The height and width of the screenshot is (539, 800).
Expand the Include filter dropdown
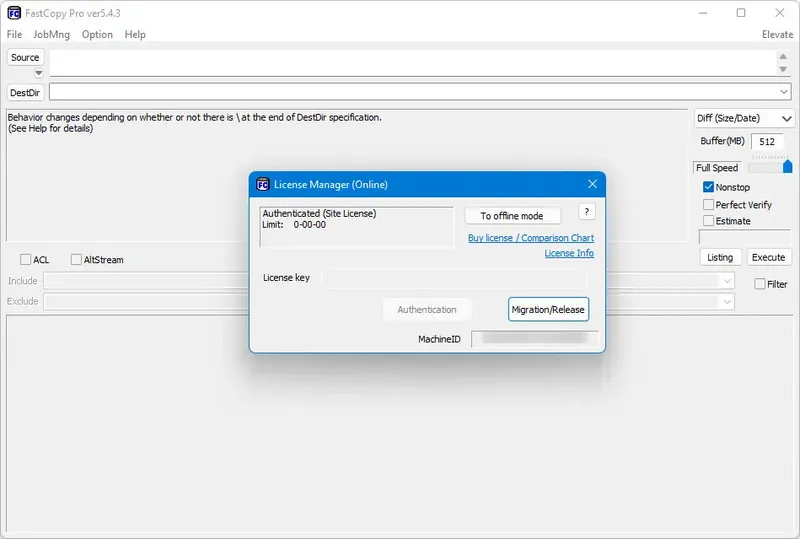click(x=727, y=281)
